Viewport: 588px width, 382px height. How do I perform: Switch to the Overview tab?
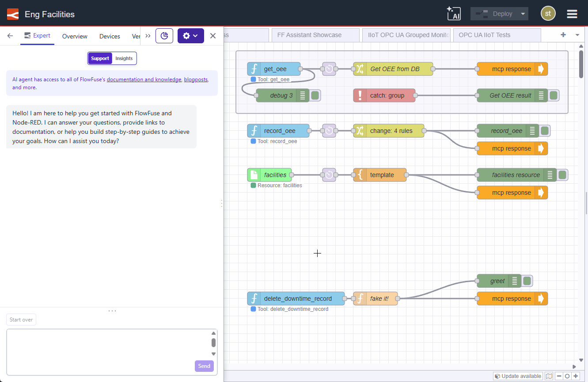tap(74, 36)
